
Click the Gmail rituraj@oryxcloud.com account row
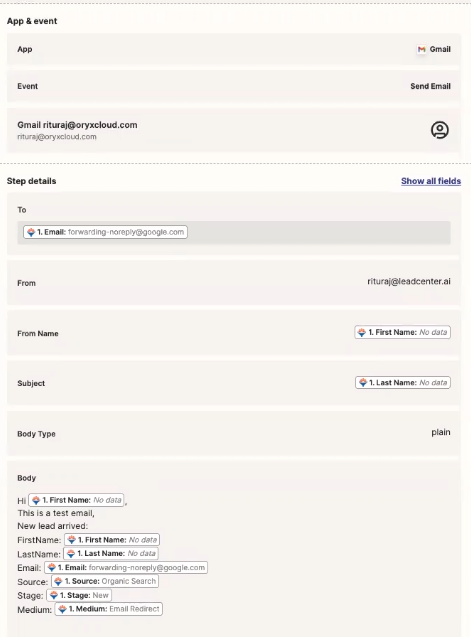click(234, 130)
